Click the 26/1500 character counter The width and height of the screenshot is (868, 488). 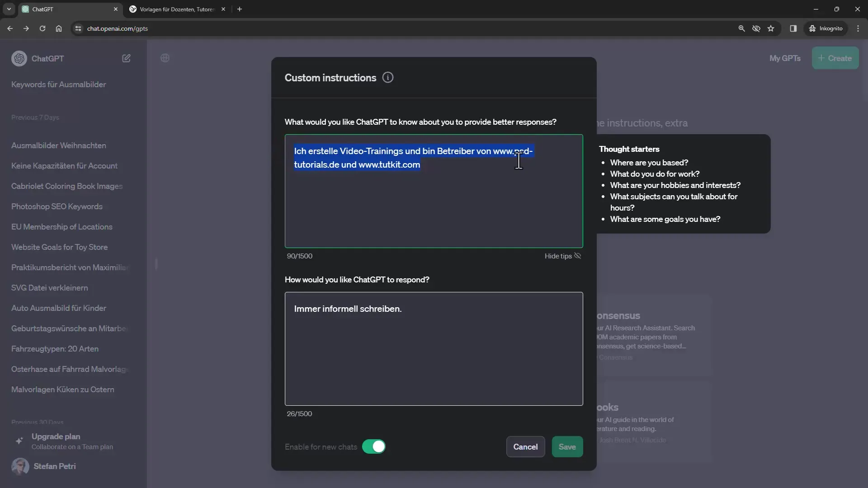click(299, 414)
